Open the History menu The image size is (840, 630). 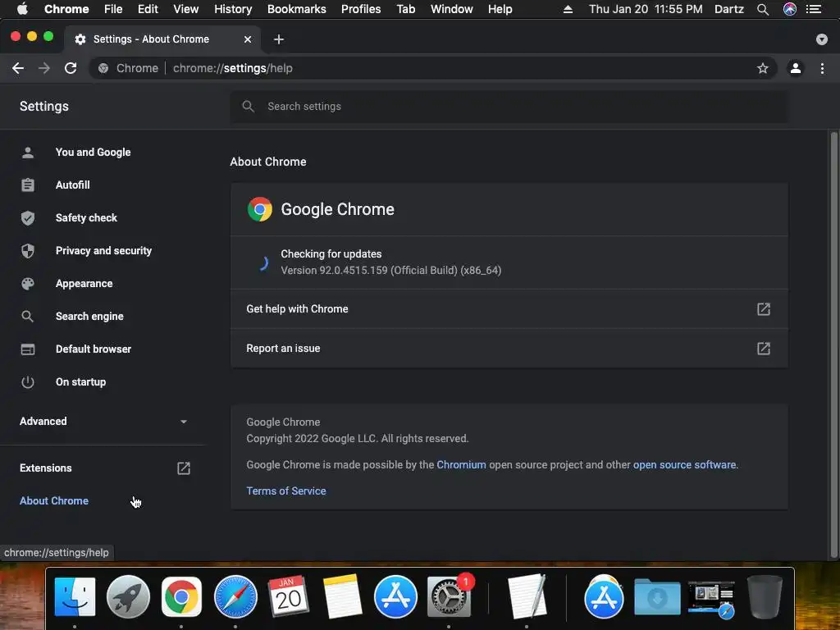pyautogui.click(x=233, y=9)
